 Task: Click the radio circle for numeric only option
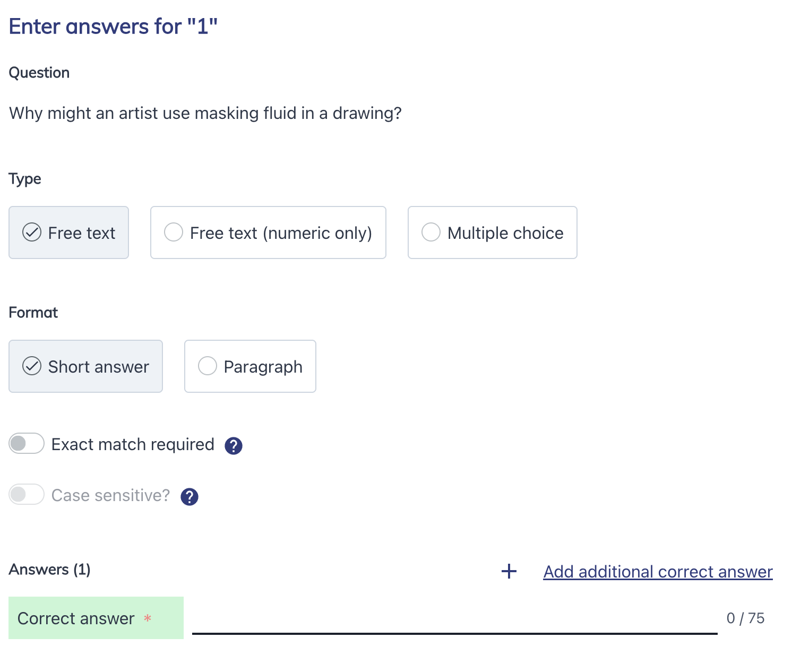click(x=173, y=232)
